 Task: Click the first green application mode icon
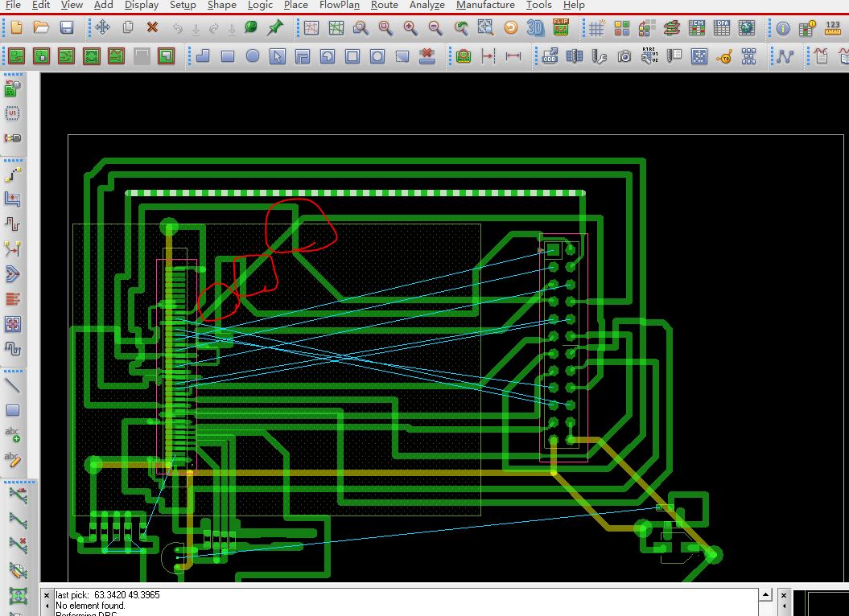pos(16,55)
